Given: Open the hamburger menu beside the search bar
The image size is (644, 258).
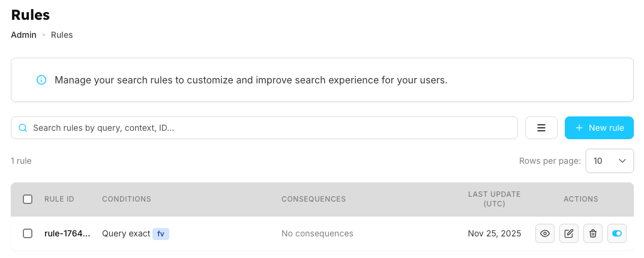Looking at the screenshot, I should (x=541, y=128).
